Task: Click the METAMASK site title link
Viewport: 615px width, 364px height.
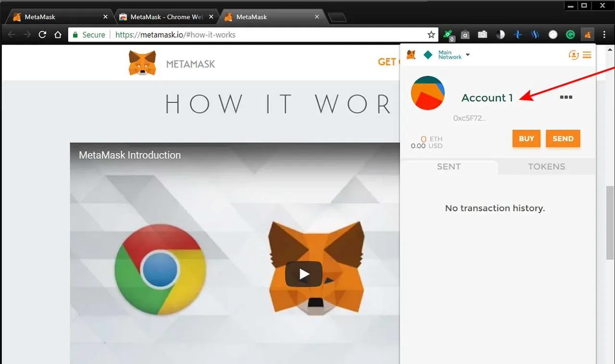Action: pos(191,64)
